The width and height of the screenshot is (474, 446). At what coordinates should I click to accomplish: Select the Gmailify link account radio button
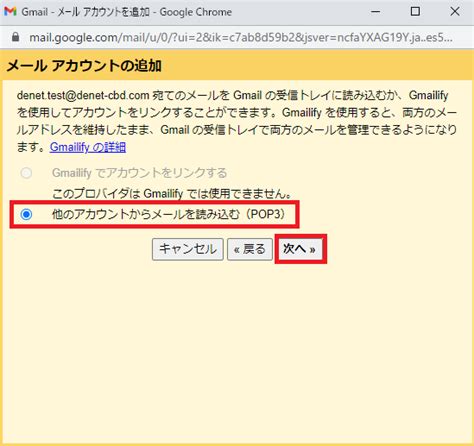[x=26, y=173]
